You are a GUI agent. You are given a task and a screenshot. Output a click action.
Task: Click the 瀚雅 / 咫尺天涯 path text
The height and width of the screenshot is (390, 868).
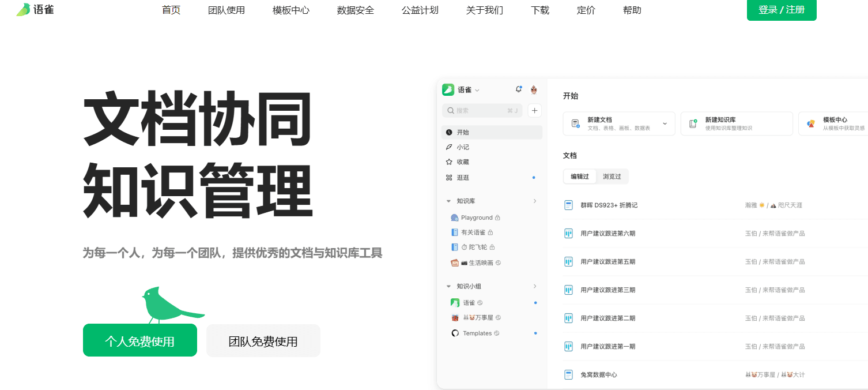[x=773, y=205]
